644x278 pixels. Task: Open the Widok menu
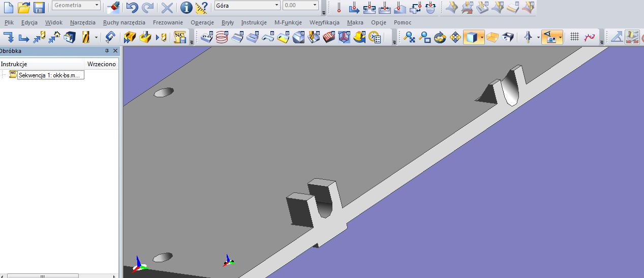point(54,22)
